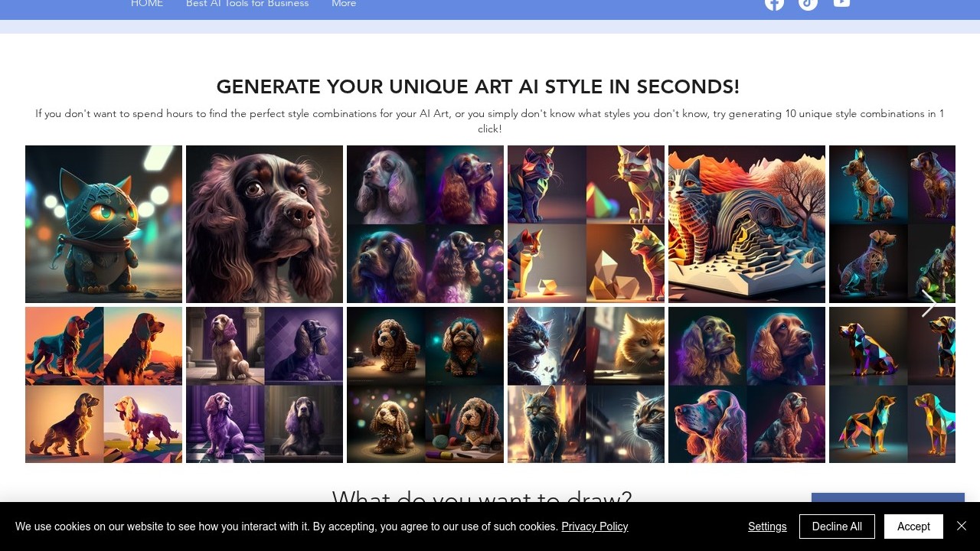This screenshot has height=551, width=980.
Task: Open cookie Settings
Action: pos(767,527)
